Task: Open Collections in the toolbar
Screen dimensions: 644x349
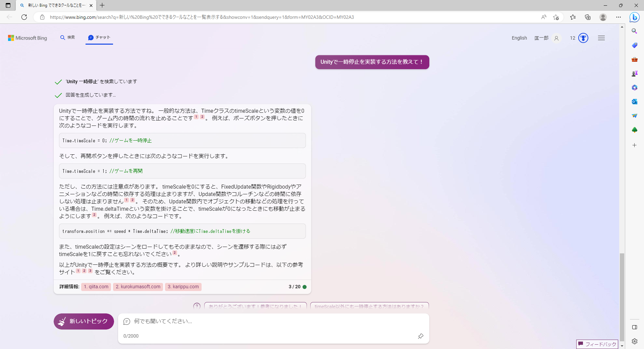Action: [x=588, y=17]
